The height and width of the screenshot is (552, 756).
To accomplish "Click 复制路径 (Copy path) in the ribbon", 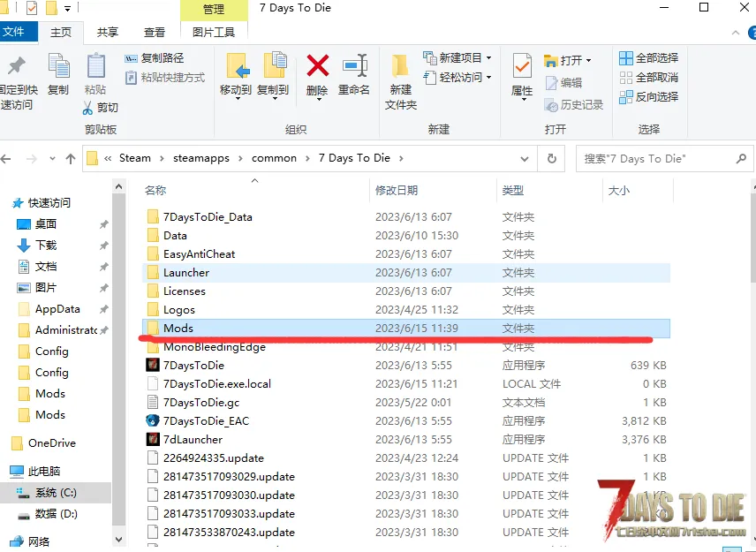I will tap(155, 58).
